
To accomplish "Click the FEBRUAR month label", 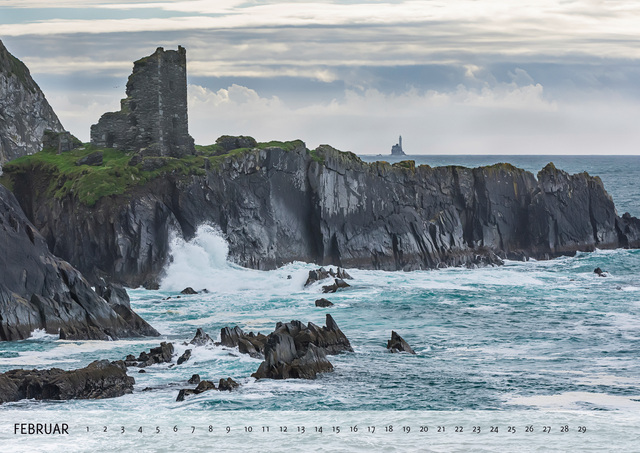I will click(x=41, y=429).
